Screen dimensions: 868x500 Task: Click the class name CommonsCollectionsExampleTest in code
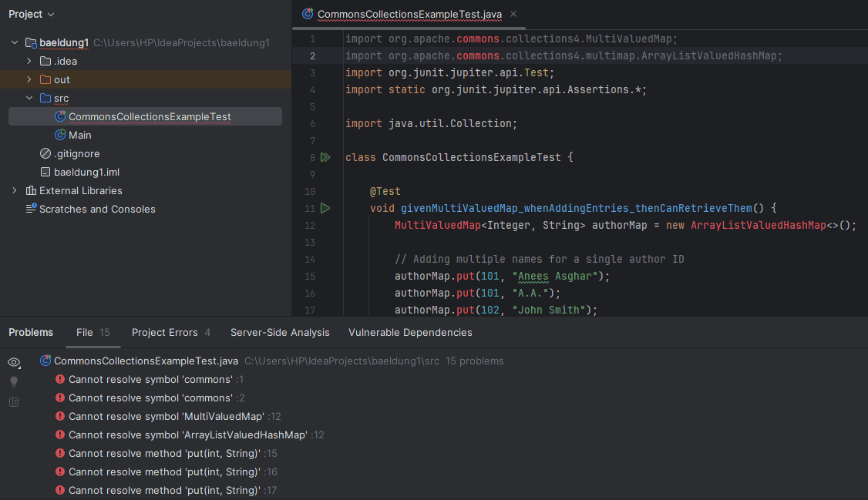[472, 158]
